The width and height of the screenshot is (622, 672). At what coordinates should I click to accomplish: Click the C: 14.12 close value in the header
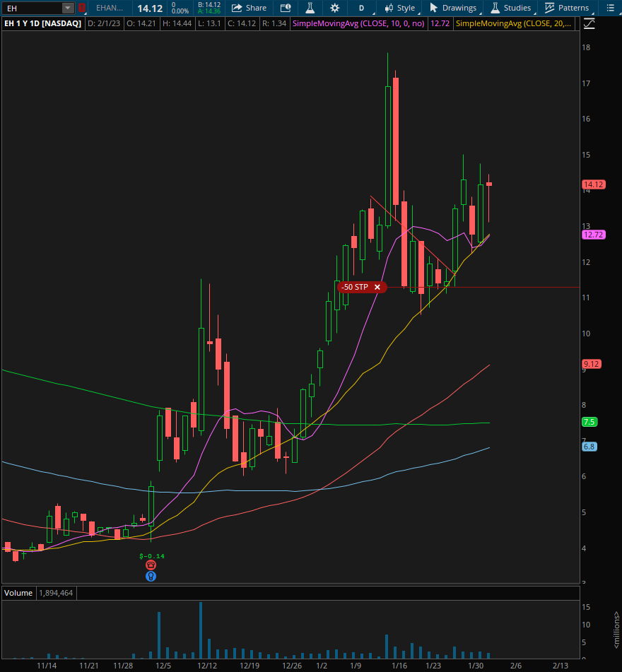241,23
